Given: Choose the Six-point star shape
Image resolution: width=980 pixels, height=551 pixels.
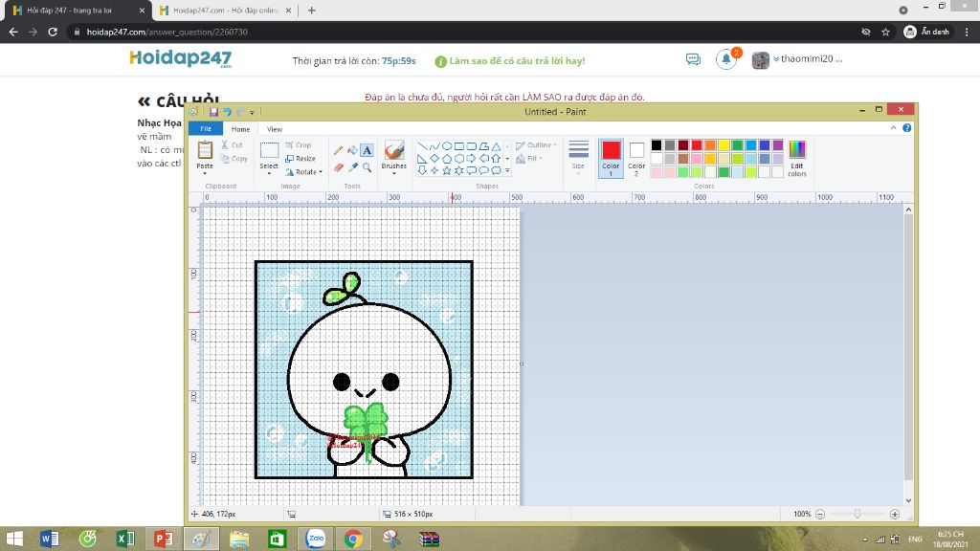Looking at the screenshot, I should [458, 170].
